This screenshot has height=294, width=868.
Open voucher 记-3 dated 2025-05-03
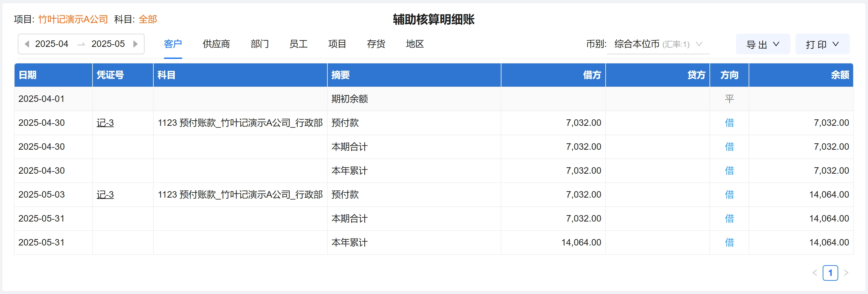point(105,195)
